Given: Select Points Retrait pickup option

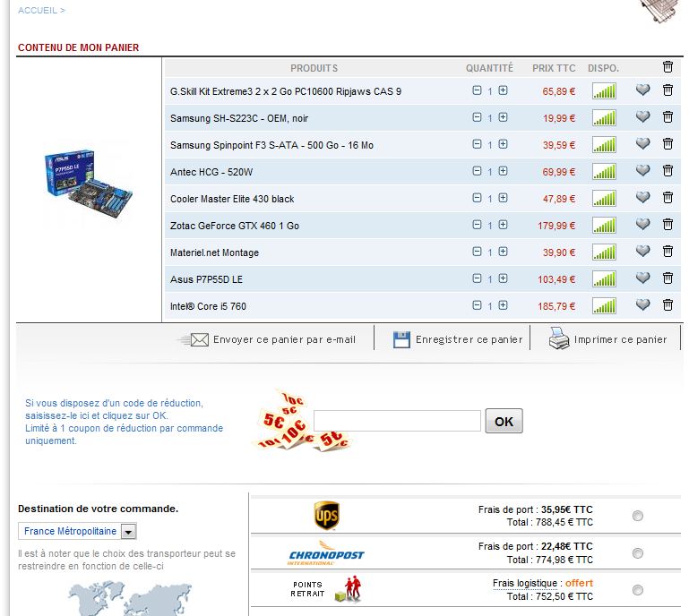Looking at the screenshot, I should coord(637,590).
